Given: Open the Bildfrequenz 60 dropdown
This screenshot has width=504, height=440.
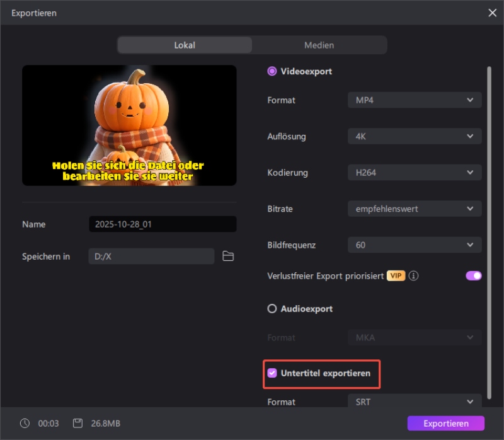Looking at the screenshot, I should (415, 245).
